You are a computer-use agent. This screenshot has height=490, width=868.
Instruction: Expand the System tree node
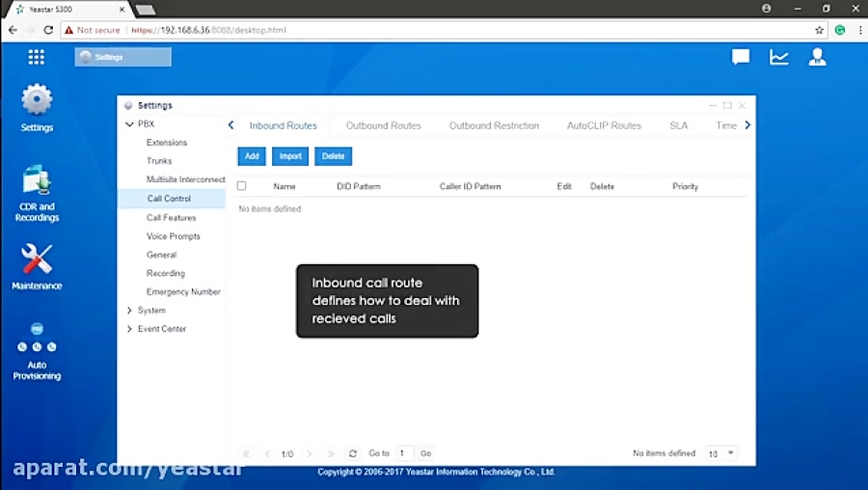click(x=129, y=311)
